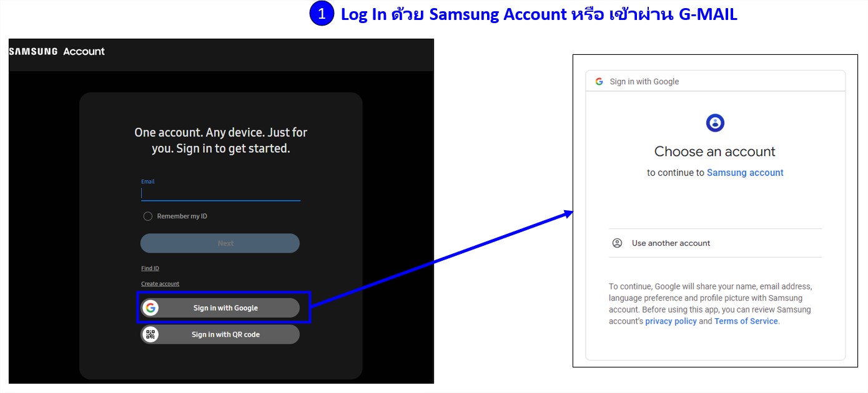Open the Create account link
The height and width of the screenshot is (393, 868).
[160, 284]
